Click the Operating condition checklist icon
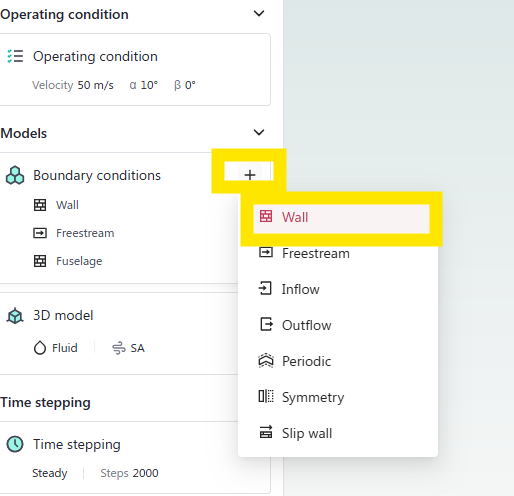Image resolution: width=514 pixels, height=496 pixels. [15, 56]
